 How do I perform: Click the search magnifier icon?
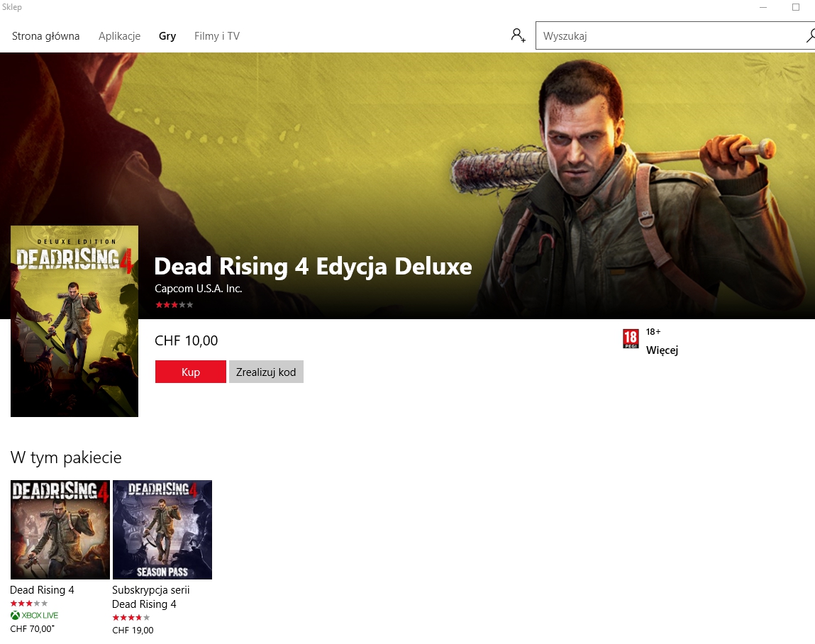pos(810,35)
